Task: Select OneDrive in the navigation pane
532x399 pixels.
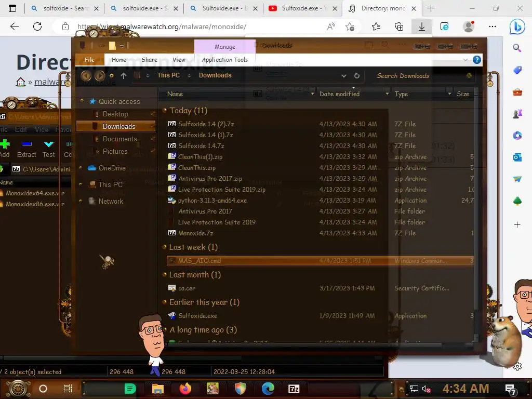Action: [x=112, y=168]
